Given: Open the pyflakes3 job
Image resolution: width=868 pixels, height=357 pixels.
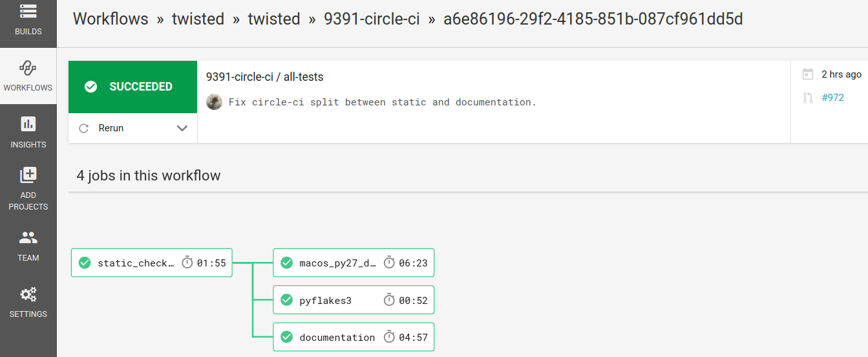Looking at the screenshot, I should [x=354, y=300].
